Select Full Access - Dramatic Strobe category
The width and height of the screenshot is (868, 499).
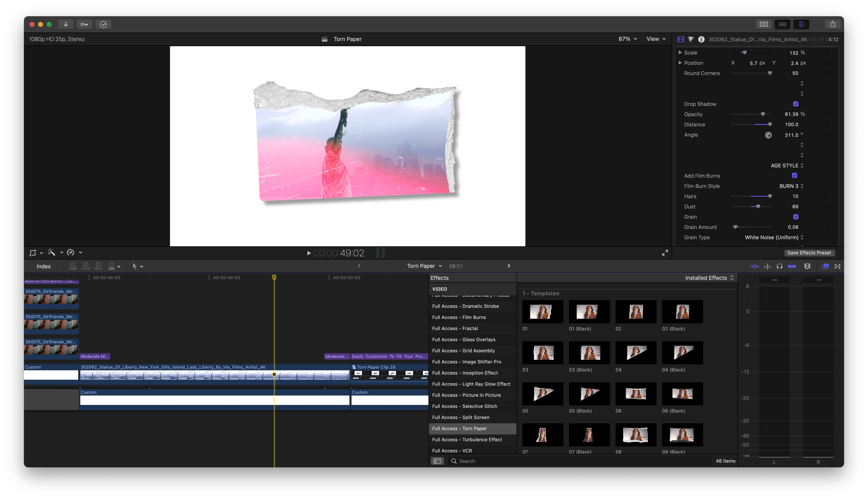(x=472, y=306)
